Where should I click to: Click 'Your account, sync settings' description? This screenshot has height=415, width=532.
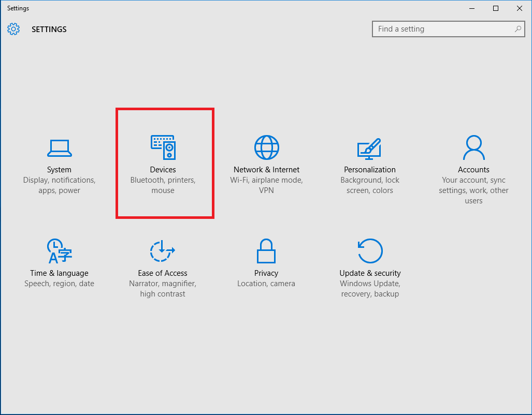click(473, 190)
